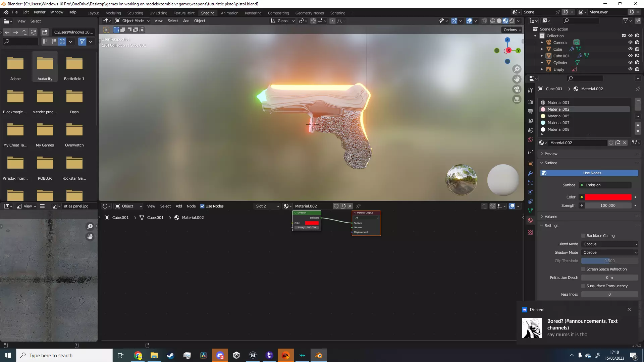Open Steam from the Windows taskbar
Screen dimensions: 644x362
(x=170, y=355)
